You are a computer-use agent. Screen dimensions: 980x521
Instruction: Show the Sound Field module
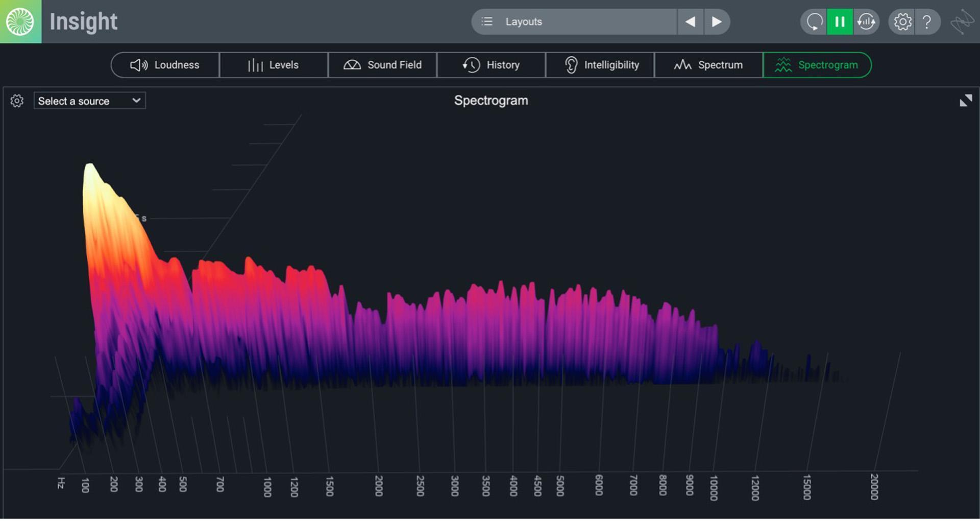[x=382, y=65]
